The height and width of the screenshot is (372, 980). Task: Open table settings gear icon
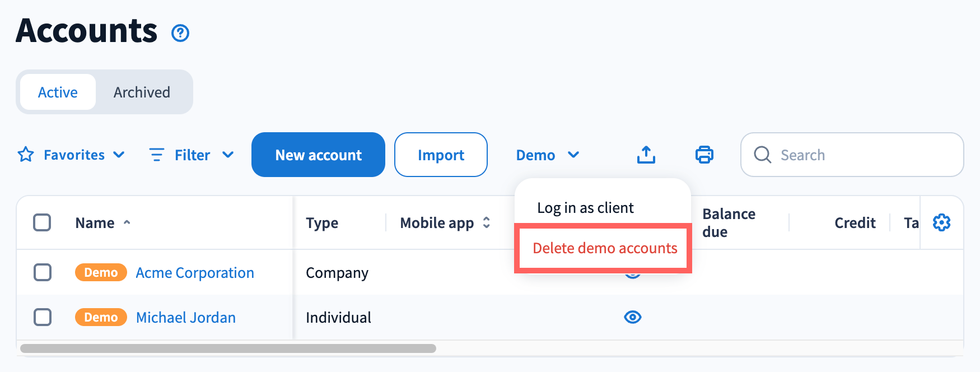pyautogui.click(x=941, y=222)
